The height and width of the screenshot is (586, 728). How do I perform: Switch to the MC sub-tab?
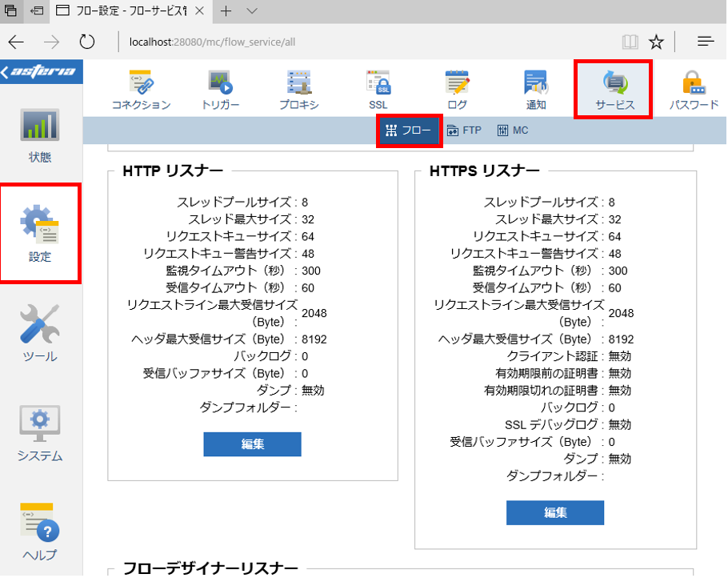pos(513,130)
